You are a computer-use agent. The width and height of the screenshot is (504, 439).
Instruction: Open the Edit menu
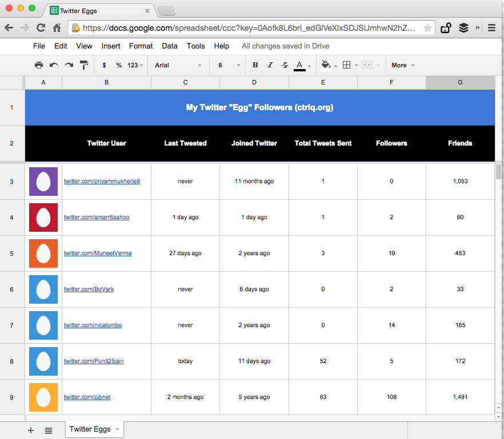(x=61, y=46)
